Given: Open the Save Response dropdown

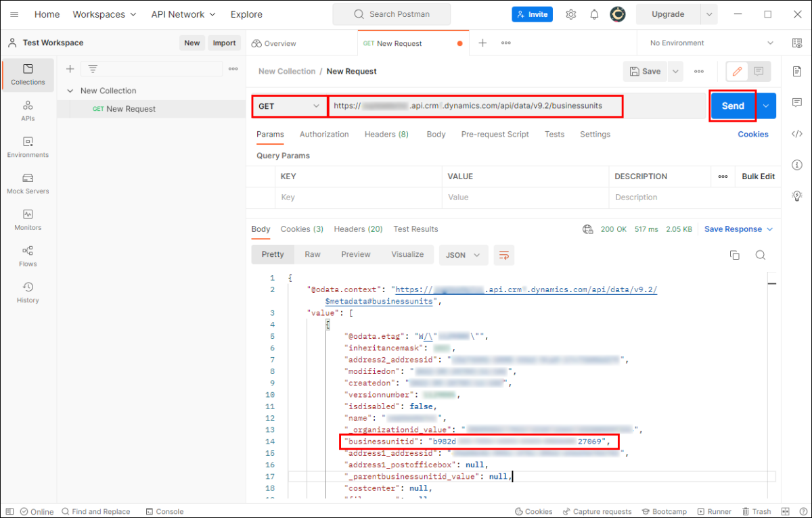Looking at the screenshot, I should pos(738,229).
